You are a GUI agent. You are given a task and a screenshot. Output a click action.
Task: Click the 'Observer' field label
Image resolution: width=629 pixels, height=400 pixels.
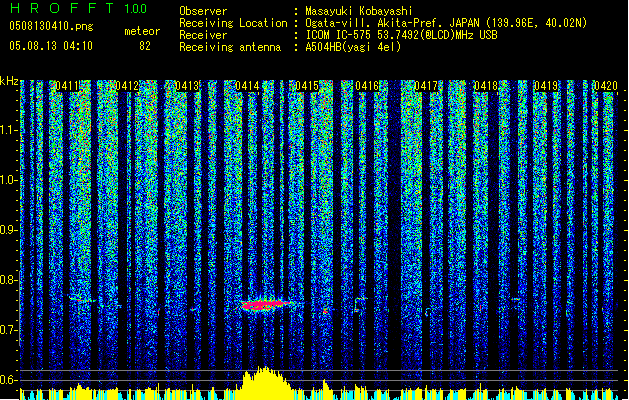tap(203, 11)
